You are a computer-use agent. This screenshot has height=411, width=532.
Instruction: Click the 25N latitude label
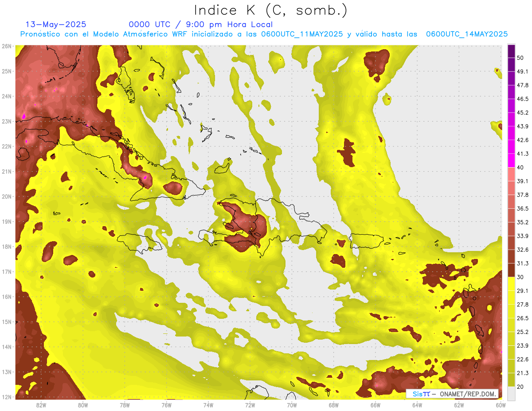pyautogui.click(x=7, y=71)
